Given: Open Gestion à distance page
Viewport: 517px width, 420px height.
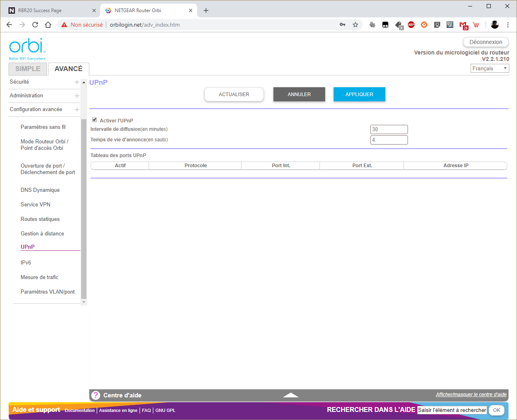Looking at the screenshot, I should (42, 233).
